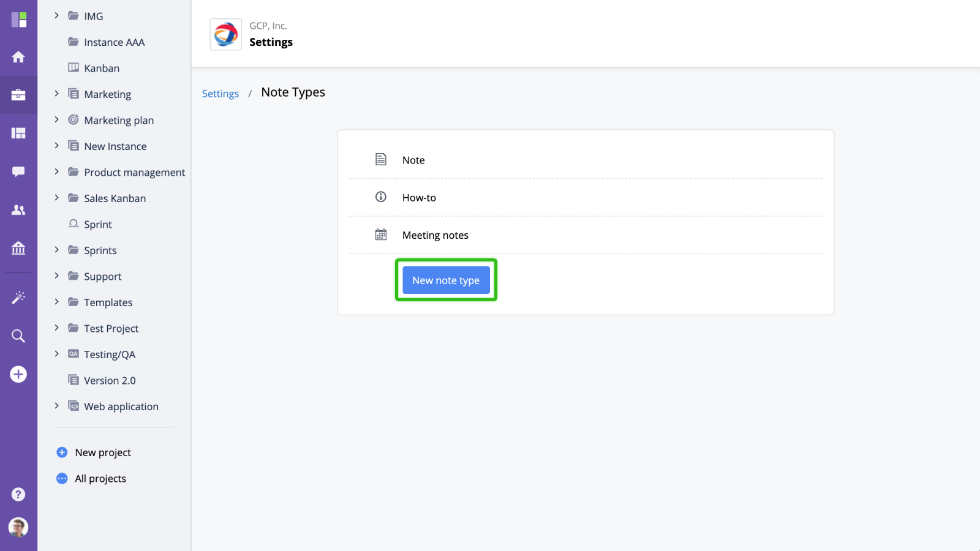The image size is (980, 551).
Task: Open the Kanban project
Action: pos(102,68)
